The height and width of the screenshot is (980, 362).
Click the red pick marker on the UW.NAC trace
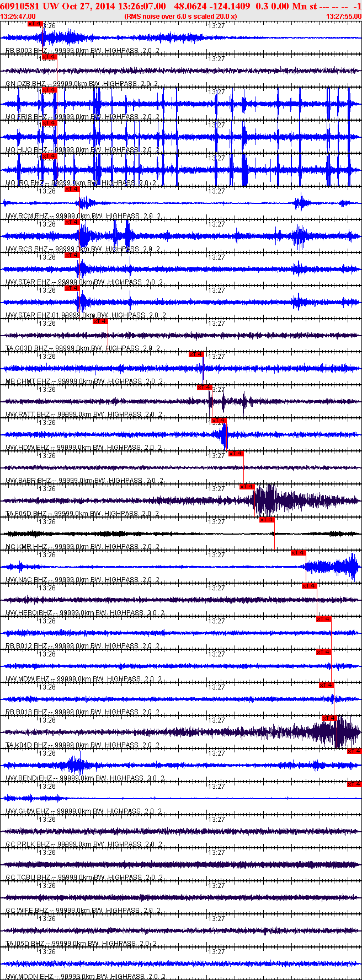pos(299,553)
